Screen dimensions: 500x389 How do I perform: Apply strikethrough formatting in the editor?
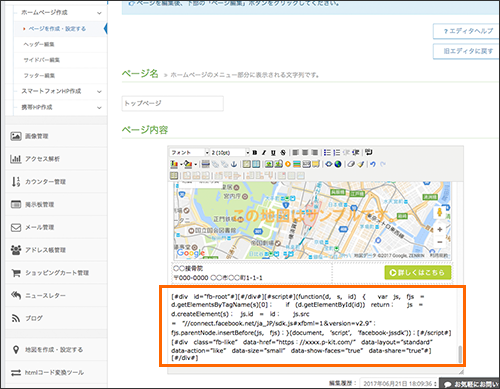pos(283,152)
